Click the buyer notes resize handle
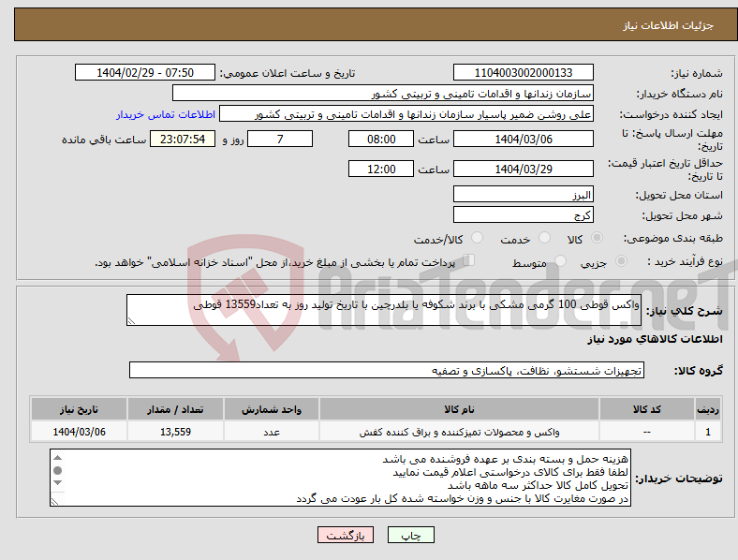 [54, 502]
